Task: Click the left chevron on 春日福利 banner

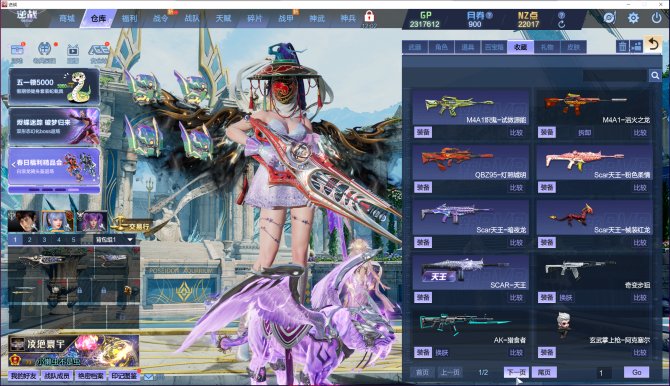Action: (x=13, y=164)
